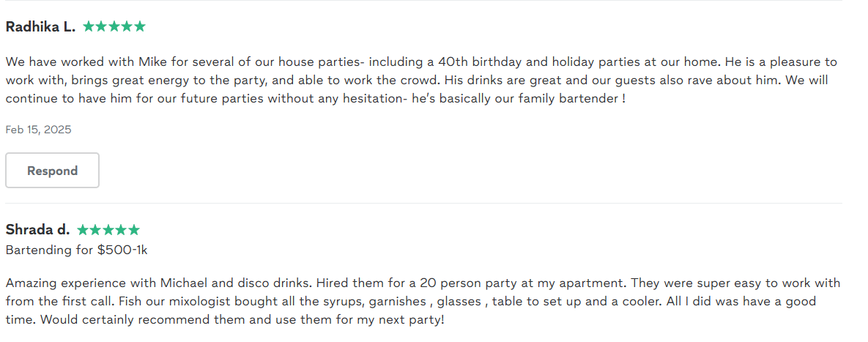Click the first star in Shrada d.'s rating
868x342 pixels.
(83, 230)
